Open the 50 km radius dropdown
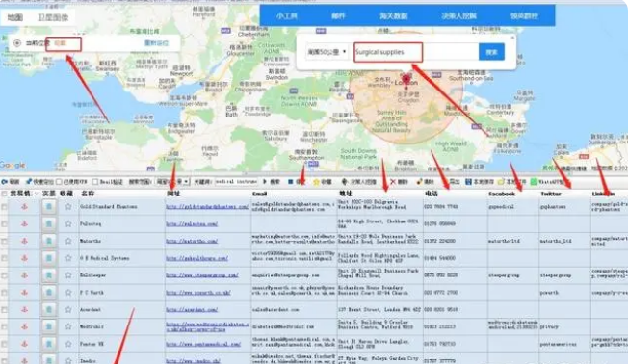This screenshot has width=628, height=364. click(327, 52)
